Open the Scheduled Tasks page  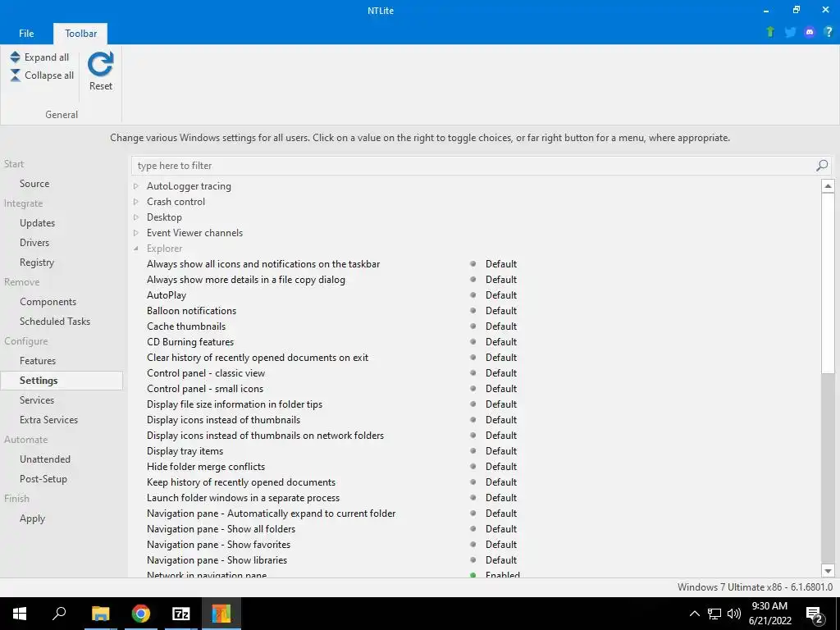(x=55, y=322)
